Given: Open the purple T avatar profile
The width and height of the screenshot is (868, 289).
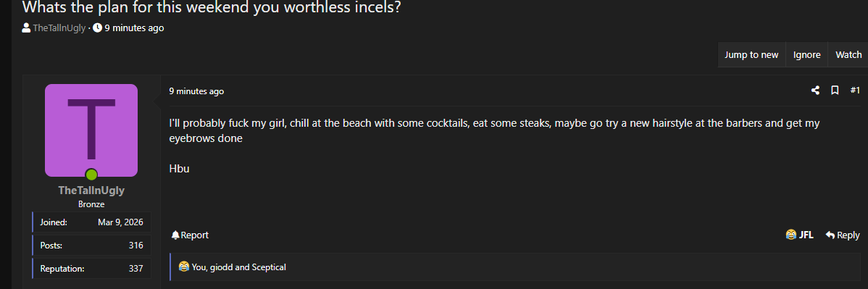Looking at the screenshot, I should (x=91, y=130).
